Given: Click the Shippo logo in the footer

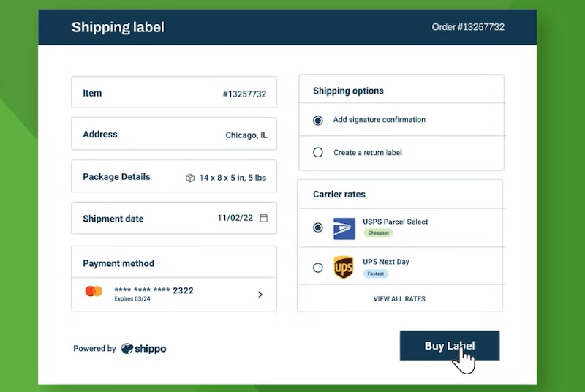Looking at the screenshot, I should (143, 349).
